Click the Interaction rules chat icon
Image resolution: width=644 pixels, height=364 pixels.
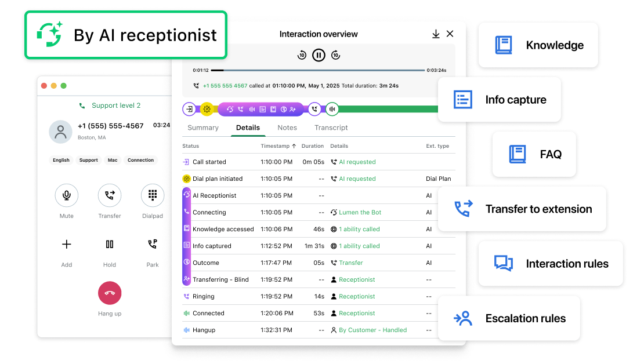tap(502, 263)
